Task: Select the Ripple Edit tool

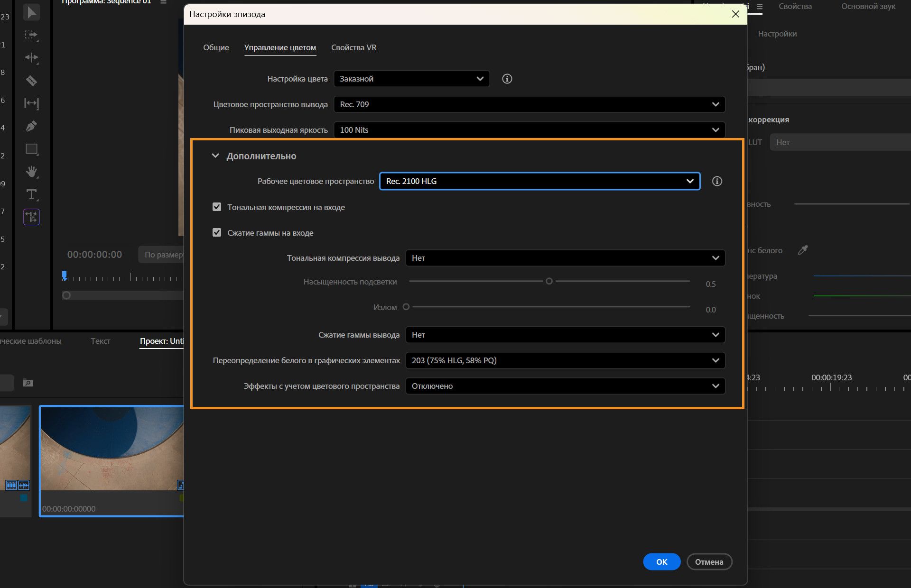Action: coord(31,58)
